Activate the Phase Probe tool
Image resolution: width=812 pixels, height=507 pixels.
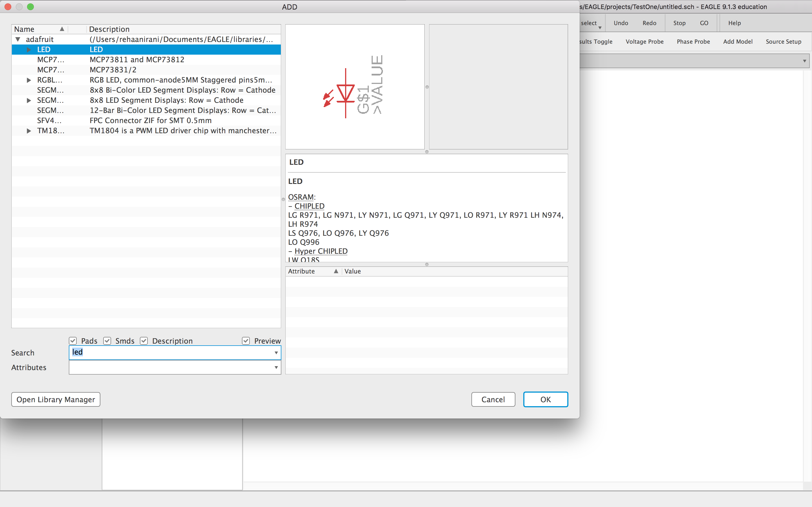coord(693,41)
